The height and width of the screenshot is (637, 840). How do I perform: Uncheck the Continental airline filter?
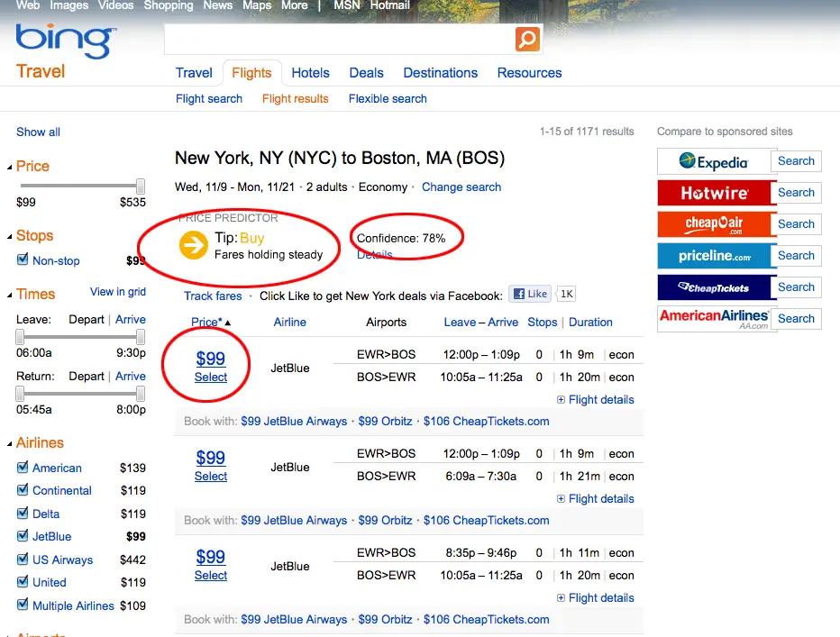click(x=23, y=489)
